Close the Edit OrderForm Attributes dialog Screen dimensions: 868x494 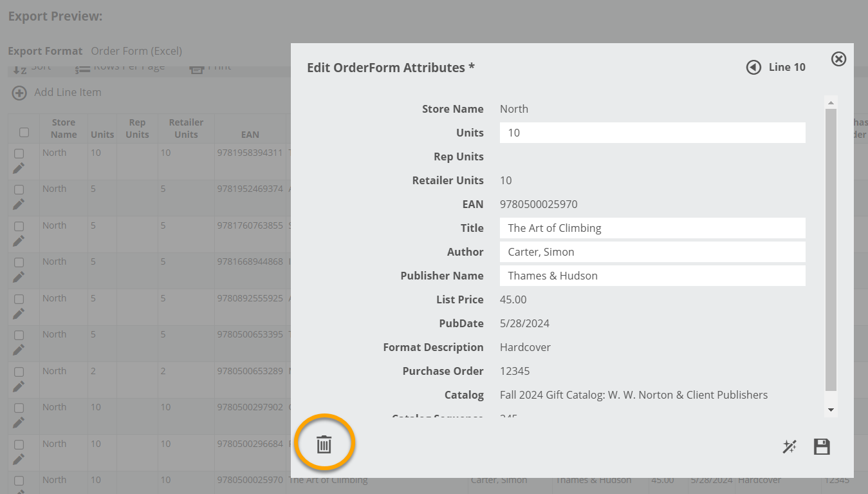click(x=838, y=59)
